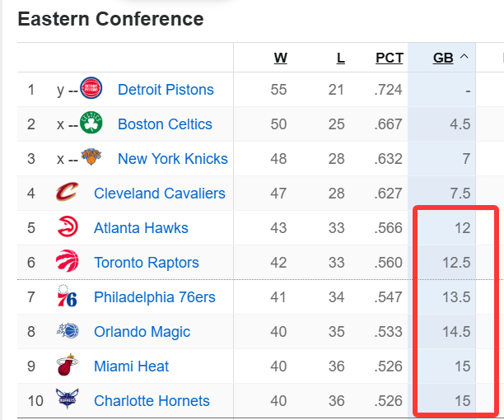Click the Toronto Raptors logo
The image size is (504, 420).
tap(68, 262)
